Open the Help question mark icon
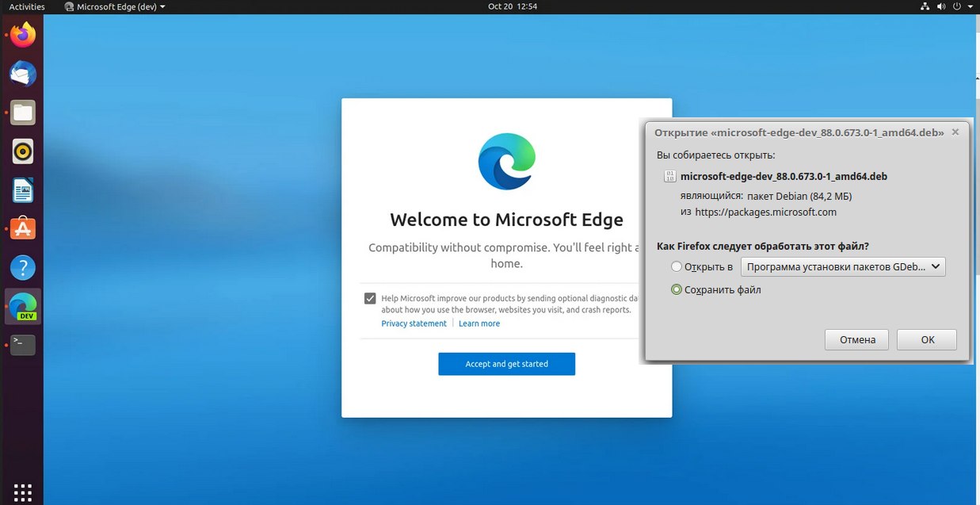 pyautogui.click(x=23, y=268)
